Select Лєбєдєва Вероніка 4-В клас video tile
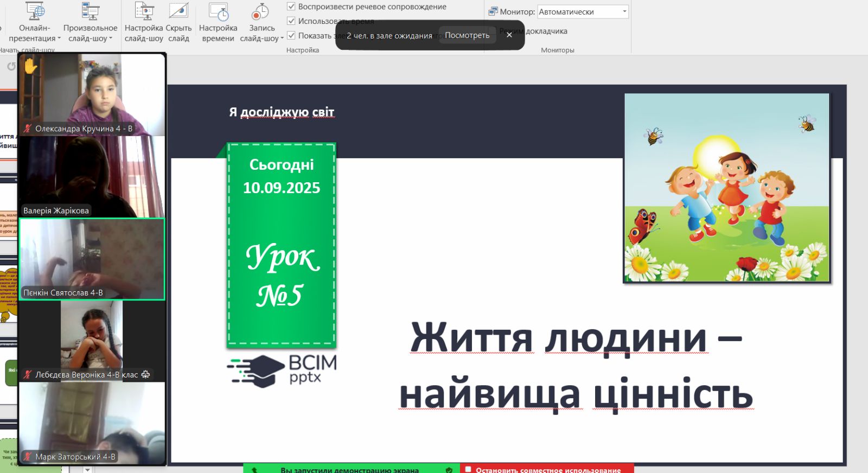868x473 pixels. [92, 341]
